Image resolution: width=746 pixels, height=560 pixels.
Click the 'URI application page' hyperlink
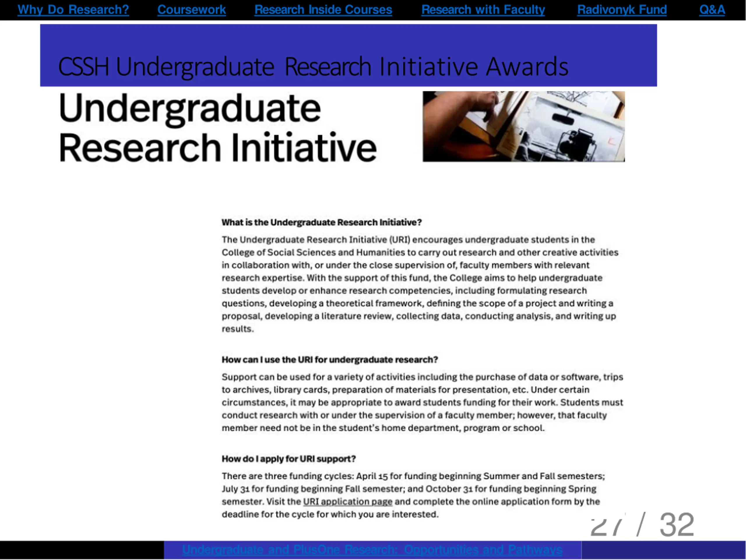tap(347, 502)
